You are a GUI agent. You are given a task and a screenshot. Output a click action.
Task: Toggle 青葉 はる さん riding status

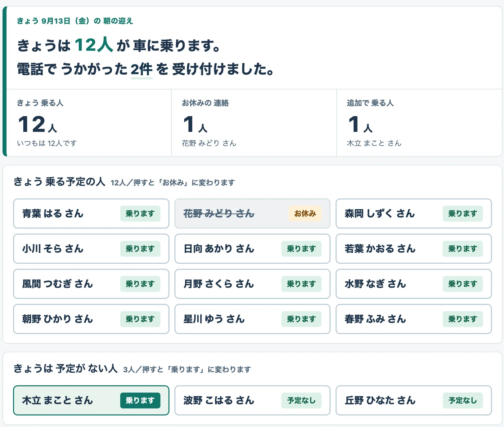pyautogui.click(x=91, y=213)
